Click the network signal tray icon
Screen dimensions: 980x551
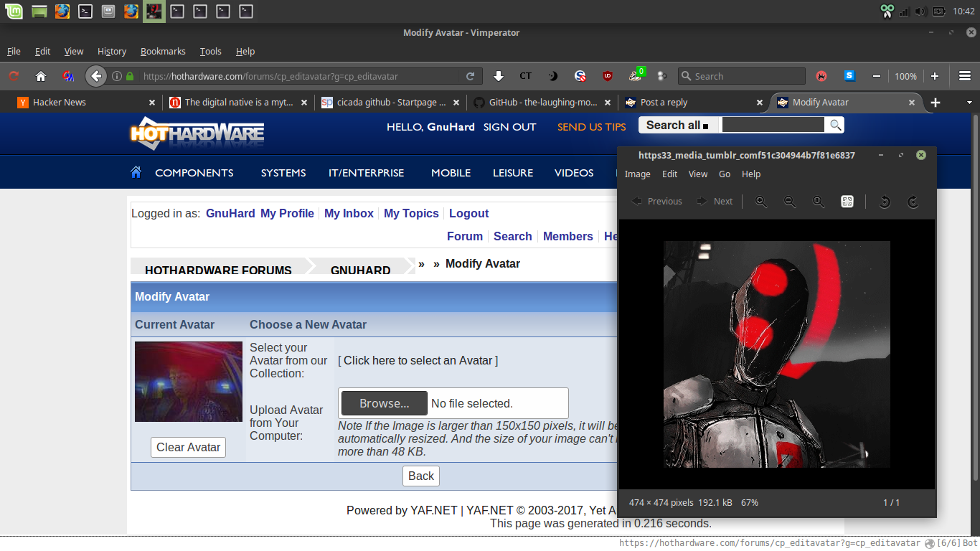[904, 11]
